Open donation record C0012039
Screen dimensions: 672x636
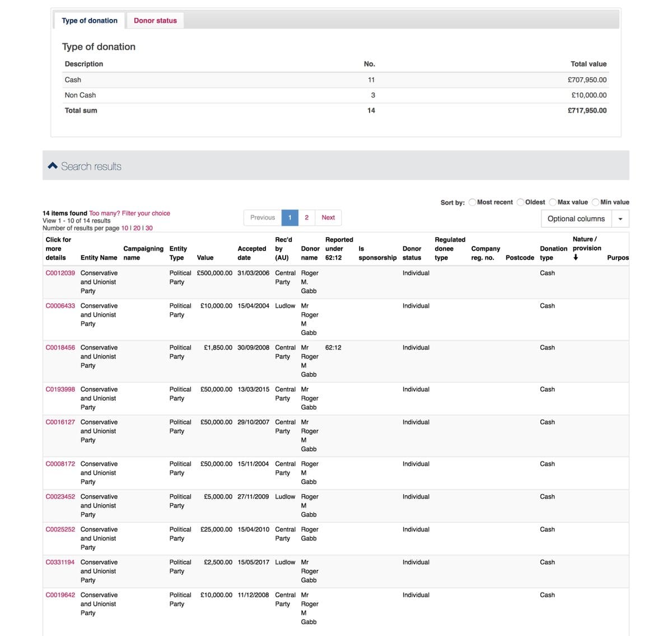coord(60,273)
